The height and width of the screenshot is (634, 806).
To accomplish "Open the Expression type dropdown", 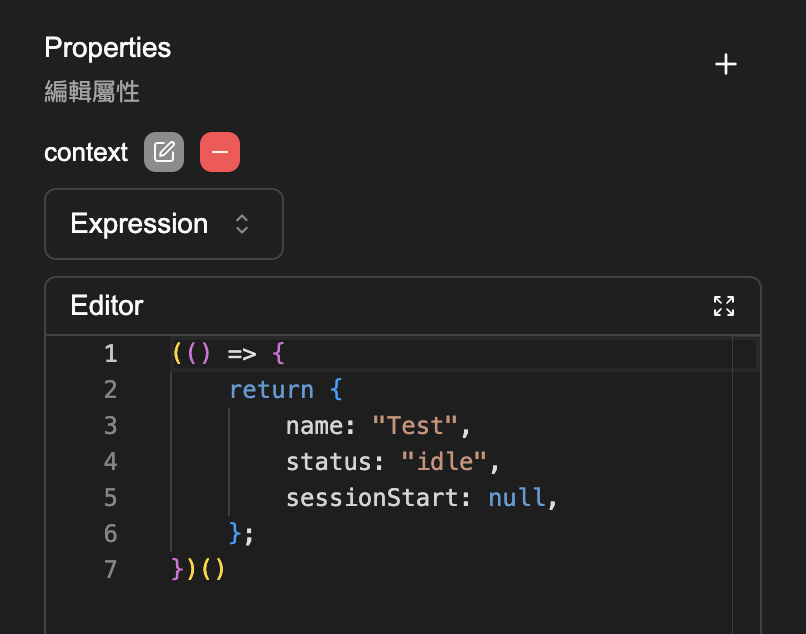I will pos(164,224).
